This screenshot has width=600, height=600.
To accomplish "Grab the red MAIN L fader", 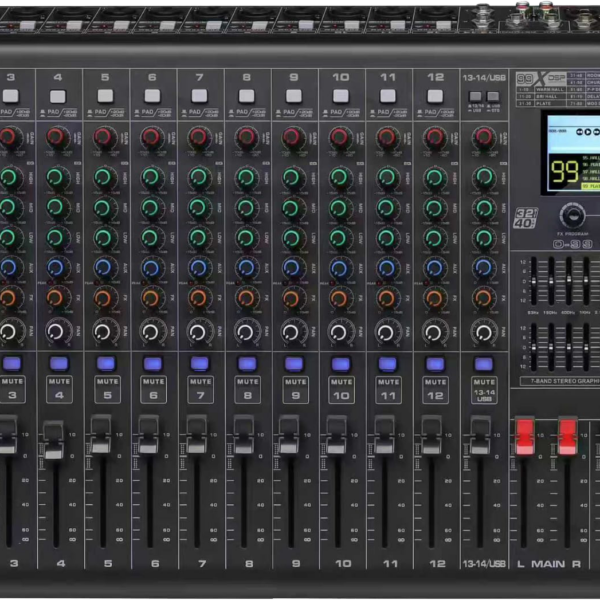I will tap(525, 436).
